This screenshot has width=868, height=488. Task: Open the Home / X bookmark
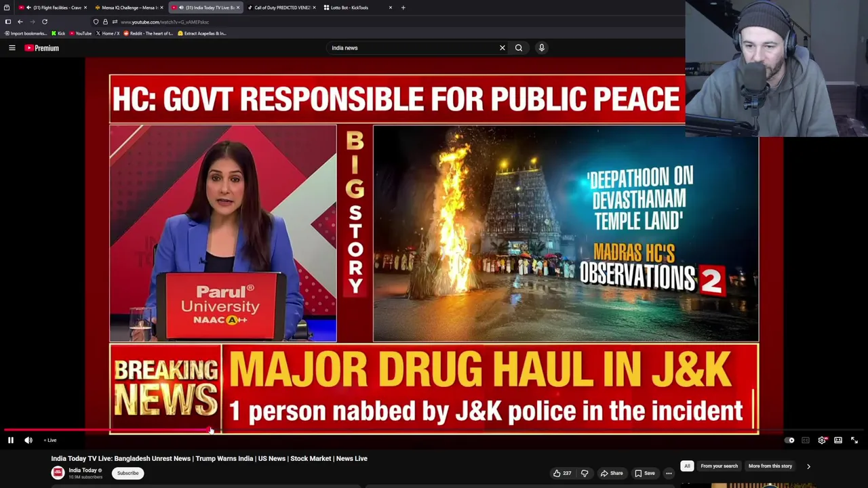pos(108,33)
